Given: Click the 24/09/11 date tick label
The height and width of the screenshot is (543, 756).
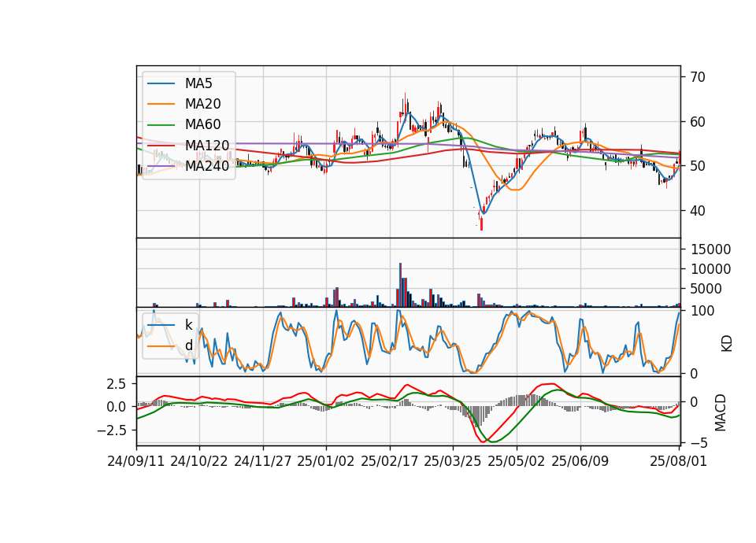Looking at the screenshot, I should pyautogui.click(x=136, y=461).
